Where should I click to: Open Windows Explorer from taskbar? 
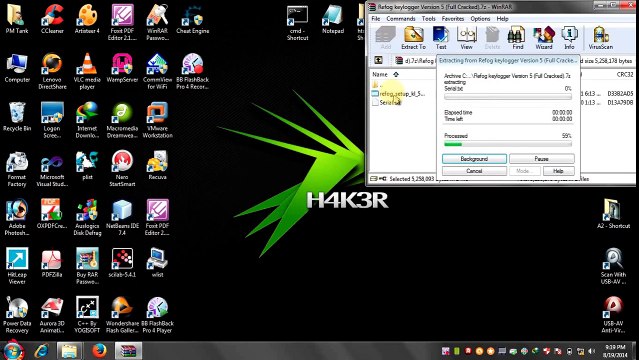[x=69, y=351]
